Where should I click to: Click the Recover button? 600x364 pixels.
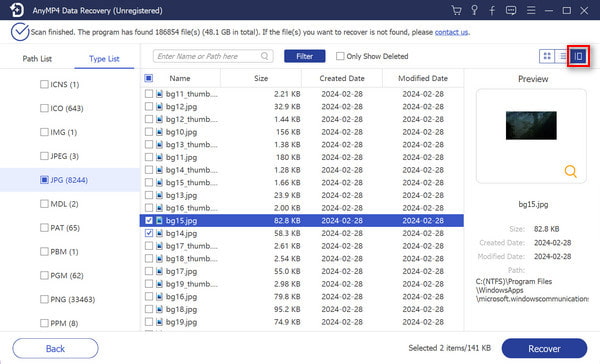[544, 349]
